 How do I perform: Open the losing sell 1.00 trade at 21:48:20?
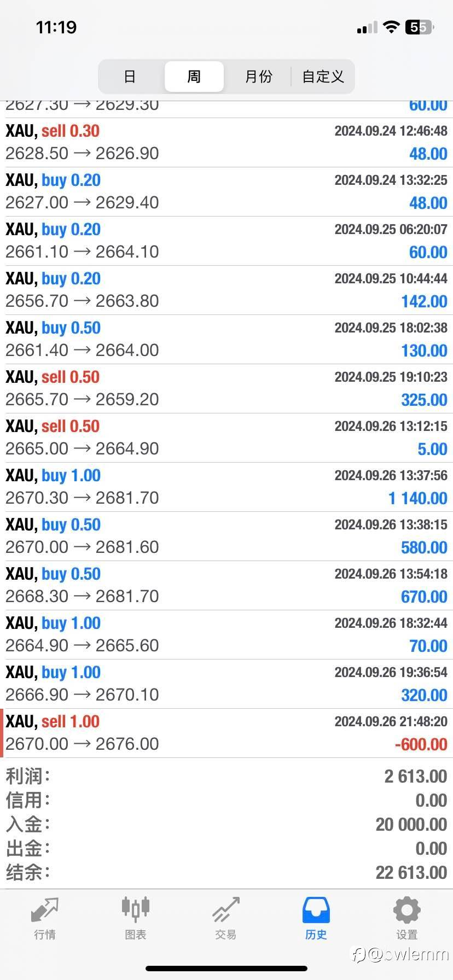226,733
